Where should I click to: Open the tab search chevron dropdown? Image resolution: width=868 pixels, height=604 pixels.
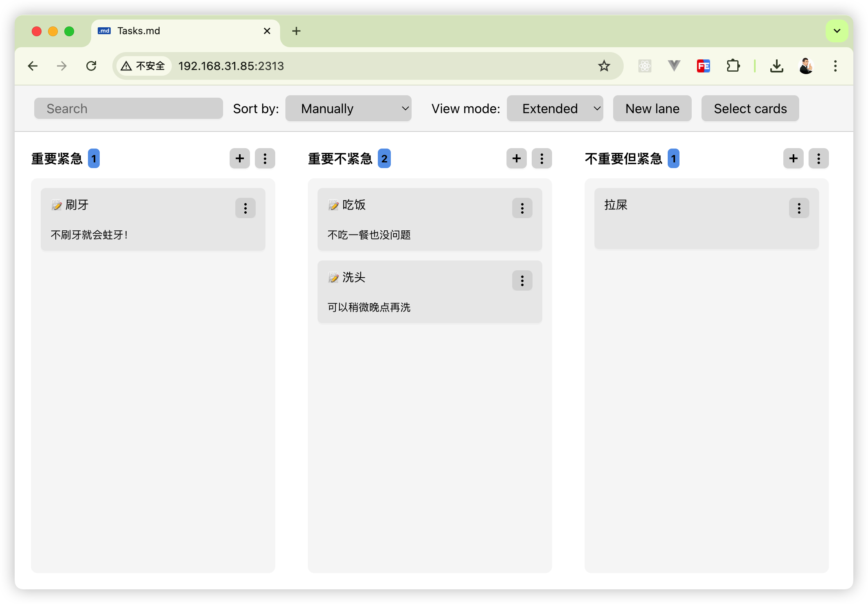[x=837, y=31]
